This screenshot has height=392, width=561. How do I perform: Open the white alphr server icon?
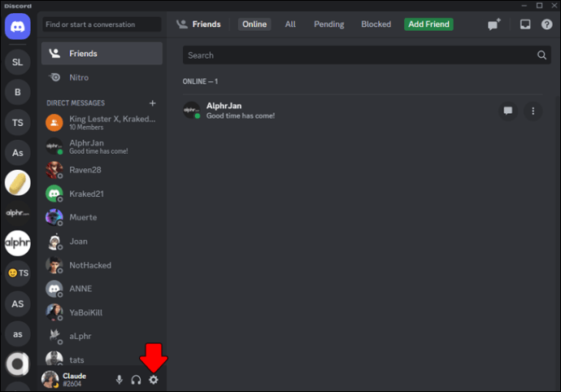click(x=18, y=243)
